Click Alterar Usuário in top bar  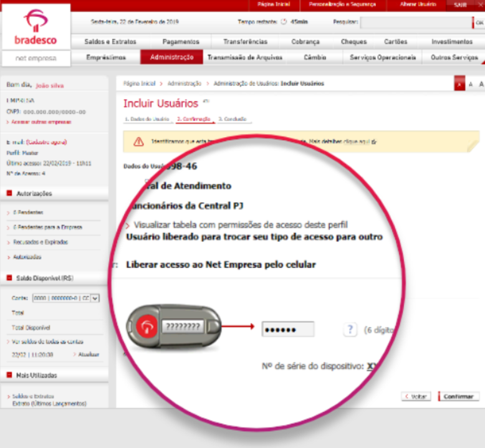click(418, 4)
